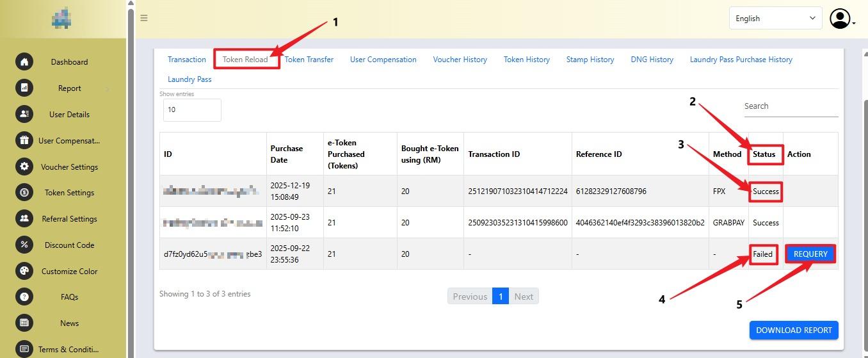Click the User Details card icon
Image resolution: width=868 pixels, height=358 pixels.
click(24, 114)
